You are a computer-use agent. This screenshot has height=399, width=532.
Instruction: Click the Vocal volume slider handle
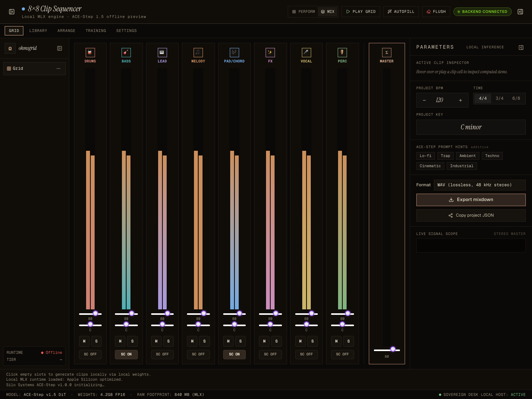[x=311, y=313]
